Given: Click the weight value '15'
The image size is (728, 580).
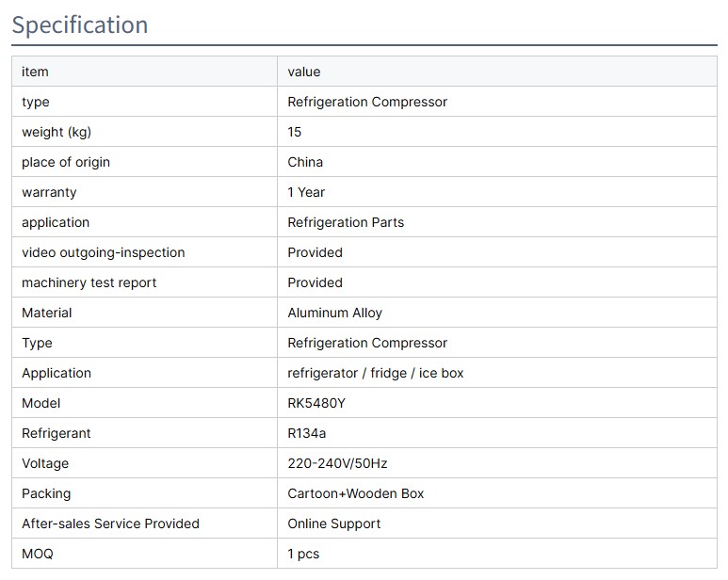Looking at the screenshot, I should pyautogui.click(x=295, y=132).
